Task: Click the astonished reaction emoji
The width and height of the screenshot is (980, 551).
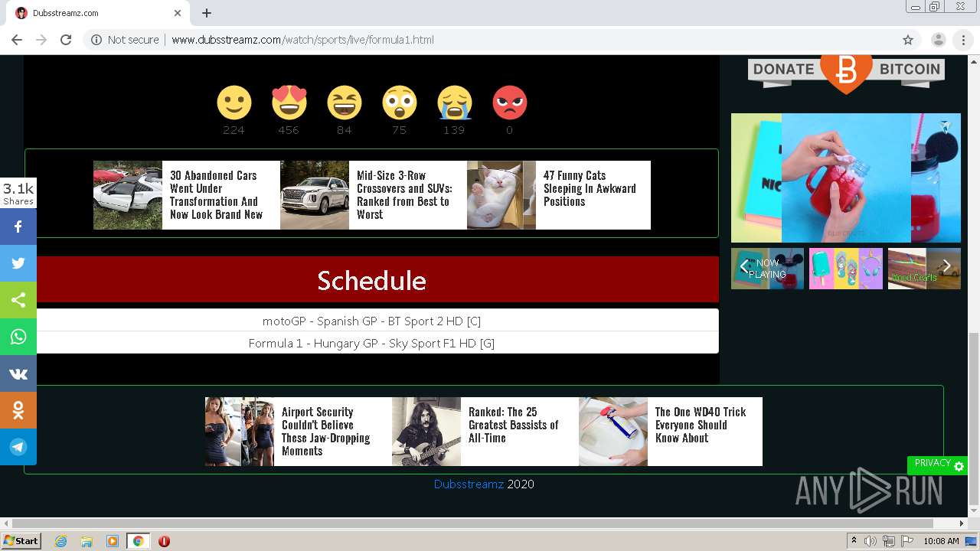Action: click(x=399, y=103)
